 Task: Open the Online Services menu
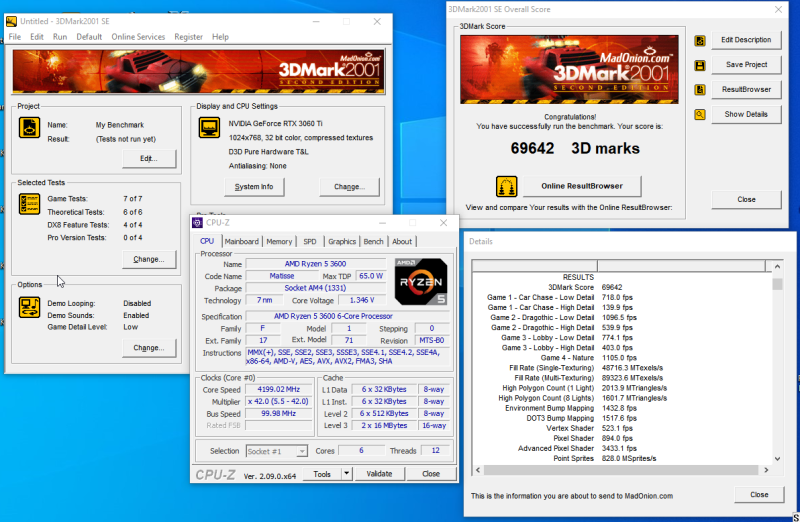(138, 37)
